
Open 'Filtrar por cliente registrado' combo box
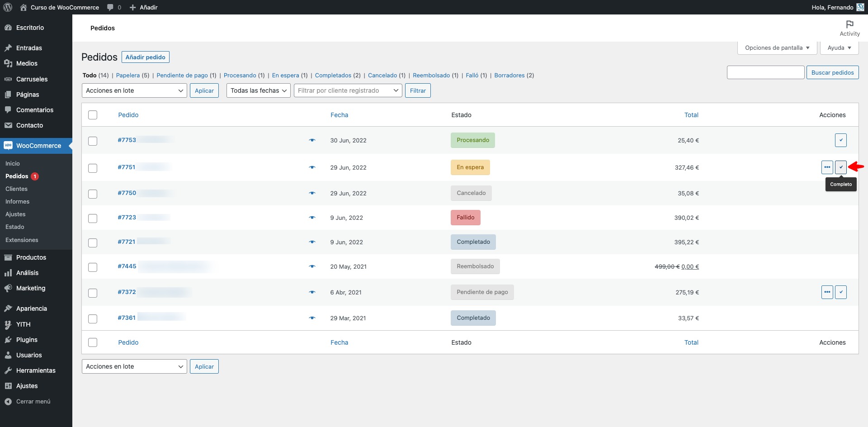(x=348, y=90)
